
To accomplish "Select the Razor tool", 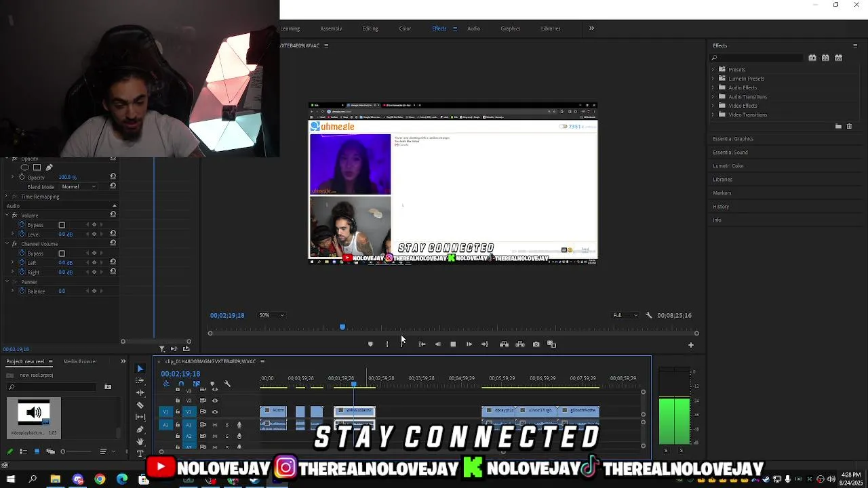I will click(x=140, y=405).
